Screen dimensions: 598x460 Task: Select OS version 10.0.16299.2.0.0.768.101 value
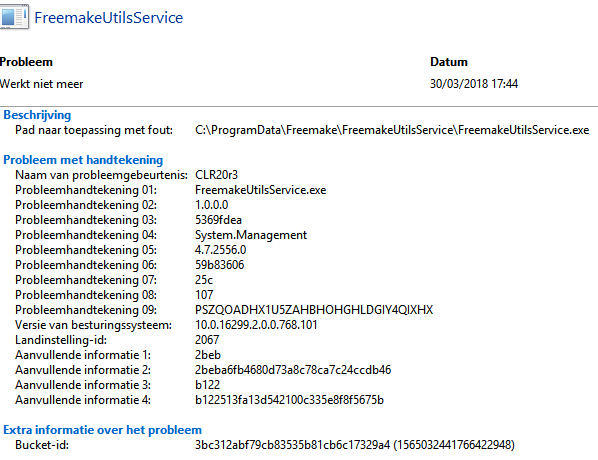click(256, 325)
